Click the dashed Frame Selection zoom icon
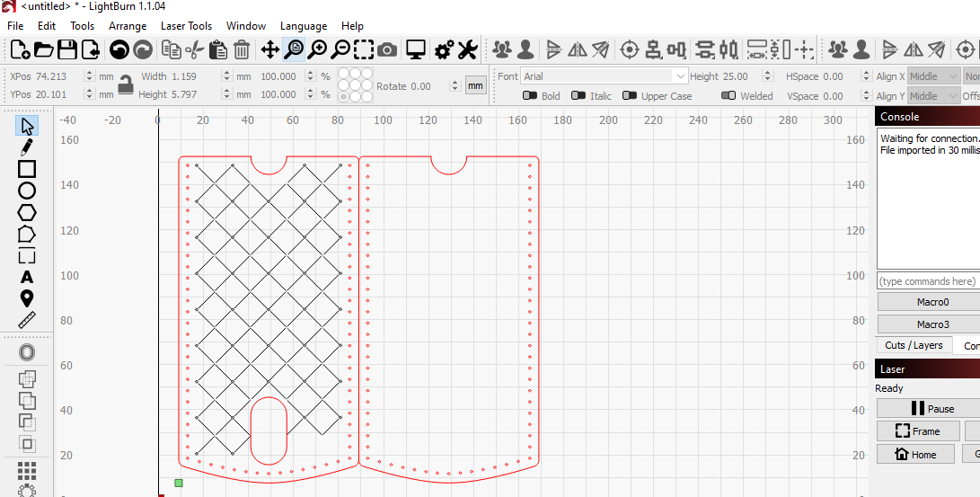Image resolution: width=980 pixels, height=497 pixels. (364, 49)
